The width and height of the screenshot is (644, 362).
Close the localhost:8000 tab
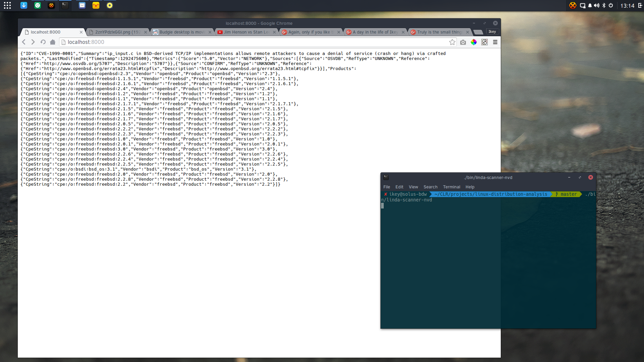click(81, 32)
